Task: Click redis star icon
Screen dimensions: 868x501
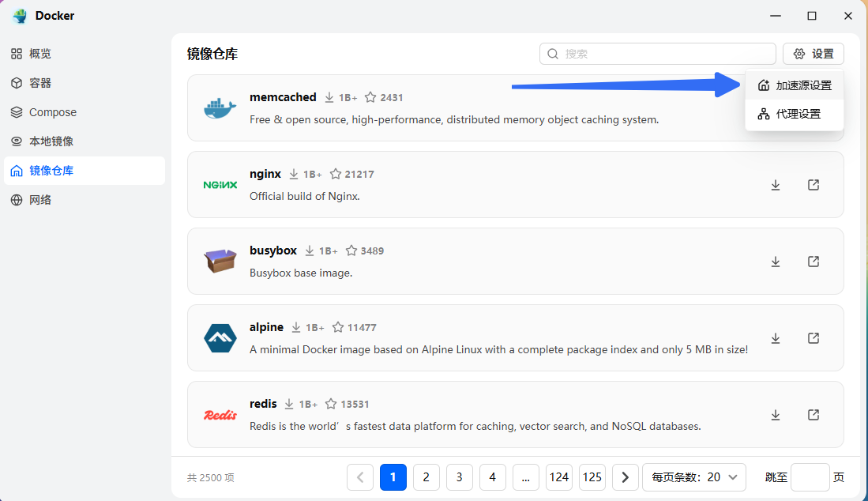Action: tap(330, 404)
